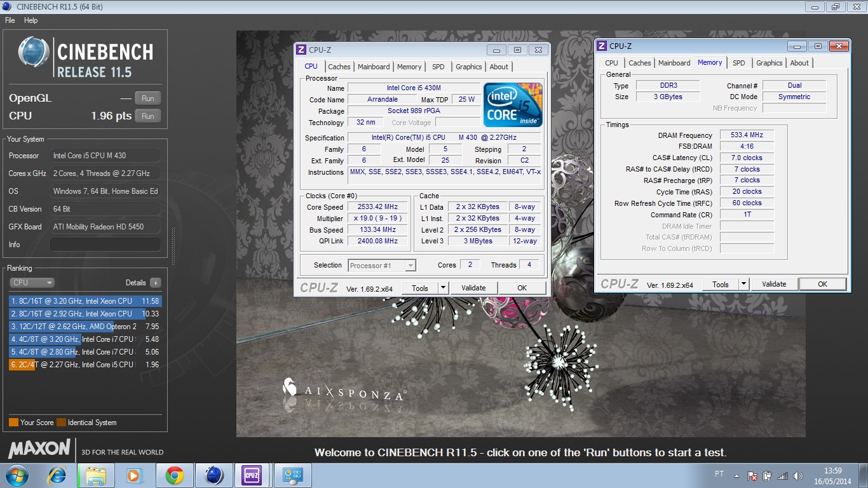Viewport: 868px width, 488px height.
Task: Switch to Mainboard tab in Memory window
Action: pos(674,63)
